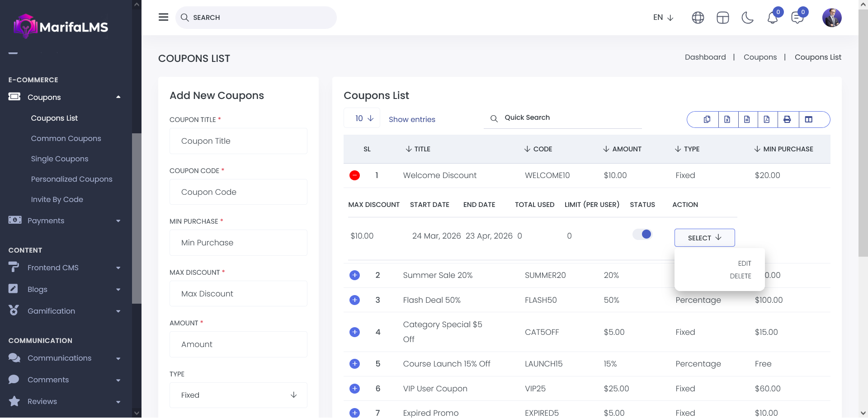Open the hamburger sidebar menu
The image size is (868, 418).
[164, 17]
